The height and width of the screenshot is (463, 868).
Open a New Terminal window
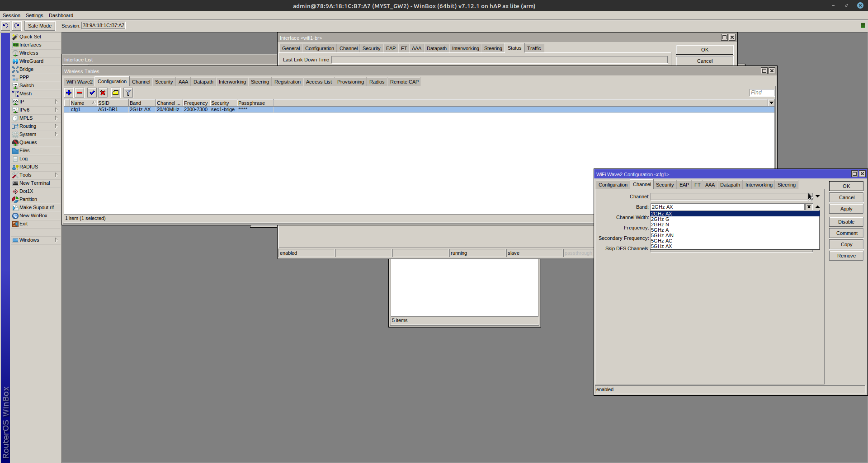34,183
